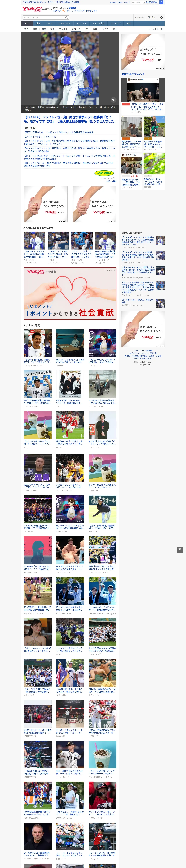Open the みんなの意見 navigation tab
This screenshot has height=868, width=186.
pyautogui.click(x=98, y=24)
